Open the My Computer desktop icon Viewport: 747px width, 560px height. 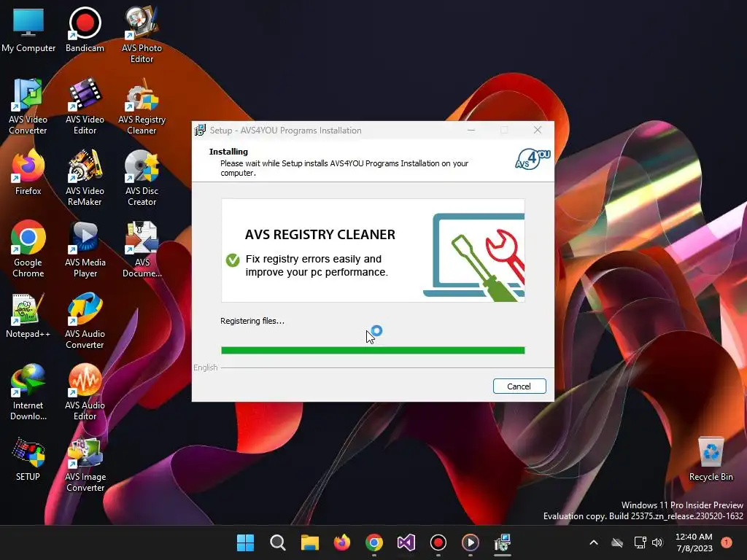[28, 29]
